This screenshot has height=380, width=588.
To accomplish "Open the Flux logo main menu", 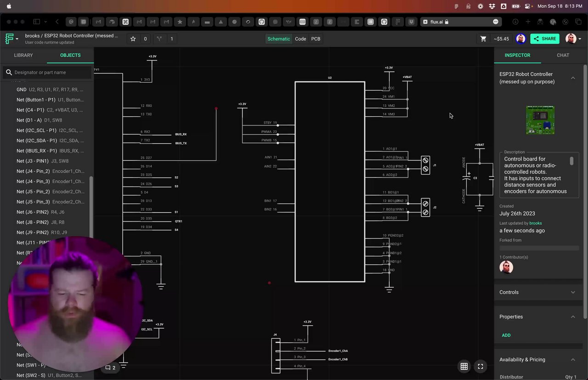I will point(11,39).
